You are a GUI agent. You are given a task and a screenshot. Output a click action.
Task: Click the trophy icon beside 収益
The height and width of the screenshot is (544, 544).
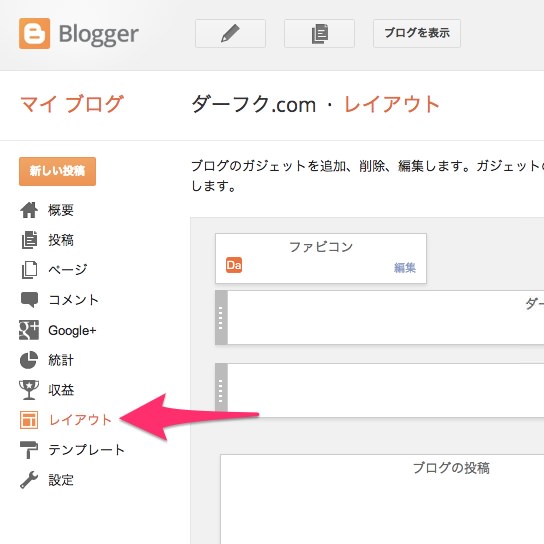click(29, 390)
